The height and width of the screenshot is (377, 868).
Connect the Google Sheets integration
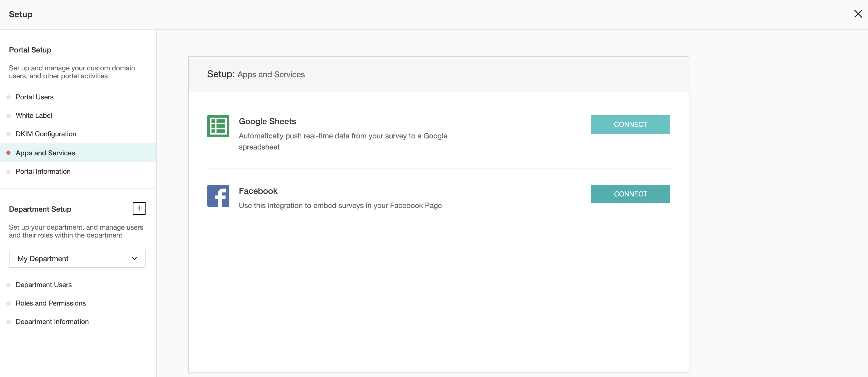click(630, 124)
